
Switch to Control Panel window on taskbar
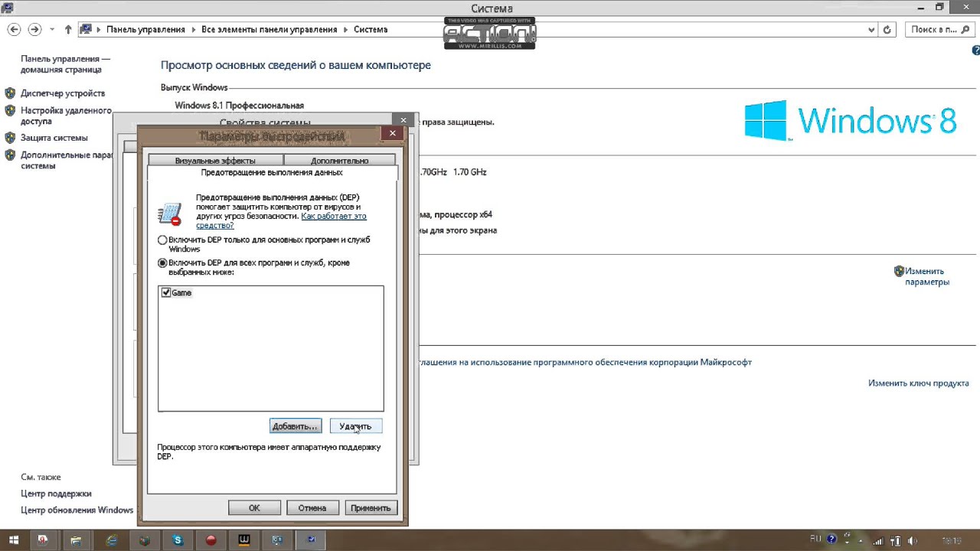[278, 540]
